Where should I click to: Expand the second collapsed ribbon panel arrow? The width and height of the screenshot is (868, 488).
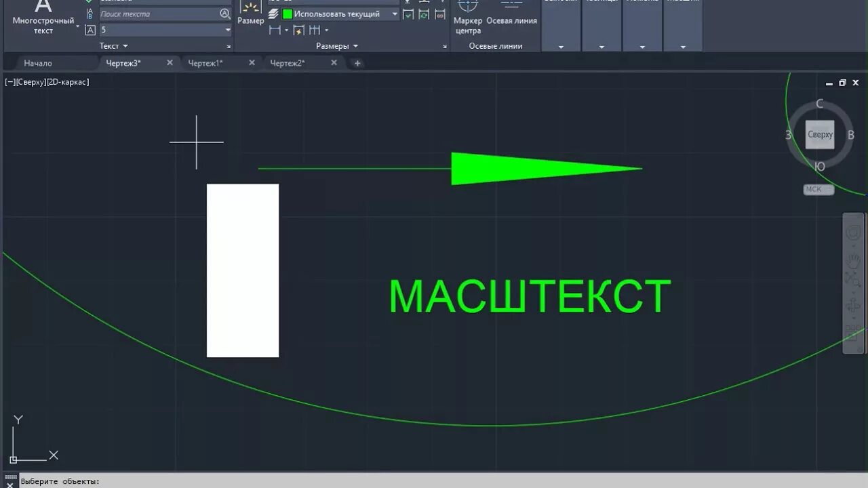(601, 47)
